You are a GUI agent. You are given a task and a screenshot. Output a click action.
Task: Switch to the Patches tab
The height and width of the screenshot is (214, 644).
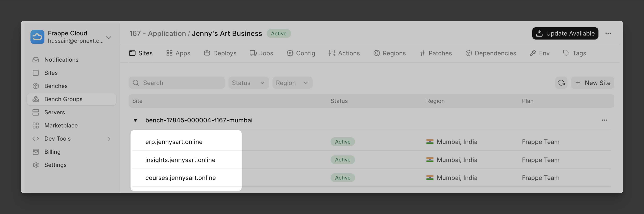tap(436, 53)
